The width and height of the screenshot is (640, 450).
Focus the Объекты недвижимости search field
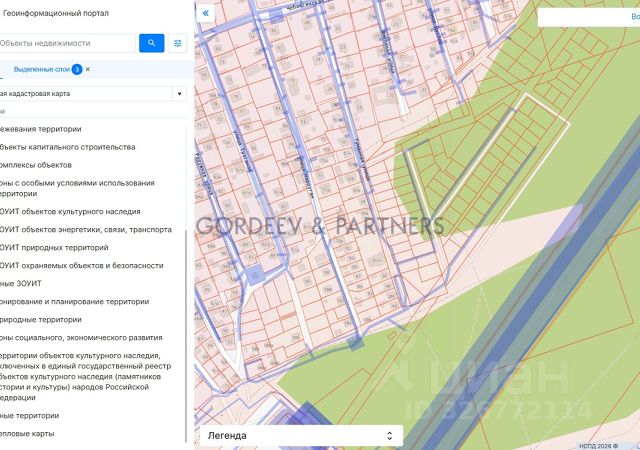[67, 43]
